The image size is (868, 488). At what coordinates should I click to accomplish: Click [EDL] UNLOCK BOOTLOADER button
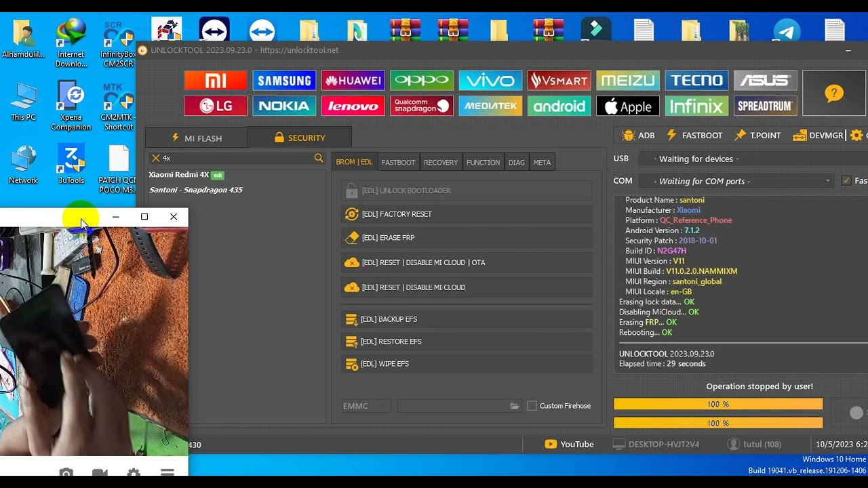467,190
